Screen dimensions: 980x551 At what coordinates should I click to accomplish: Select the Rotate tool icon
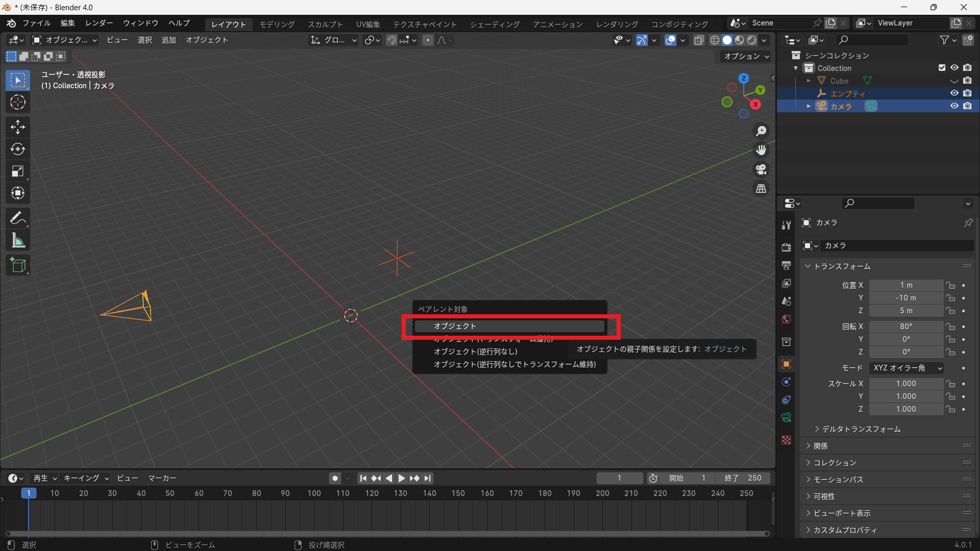[18, 149]
